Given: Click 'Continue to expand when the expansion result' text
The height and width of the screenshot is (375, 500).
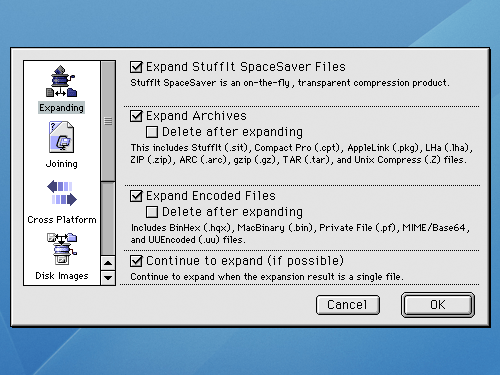Looking at the screenshot, I should (267, 277).
